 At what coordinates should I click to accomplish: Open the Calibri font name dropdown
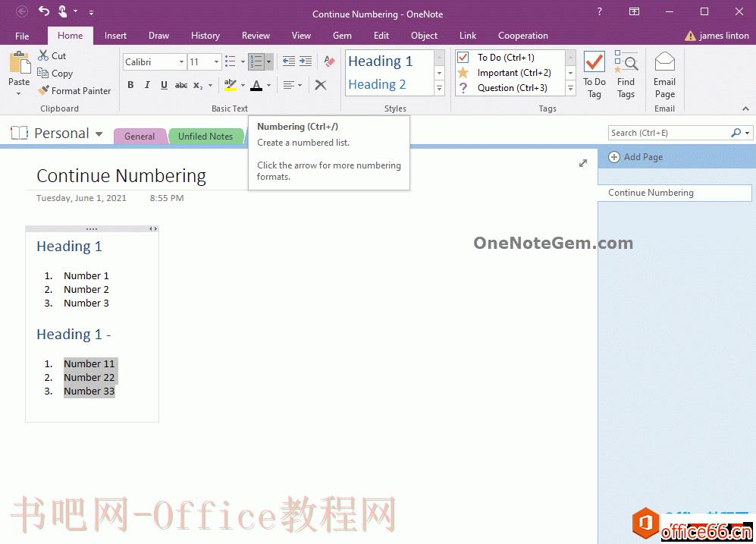click(x=181, y=61)
